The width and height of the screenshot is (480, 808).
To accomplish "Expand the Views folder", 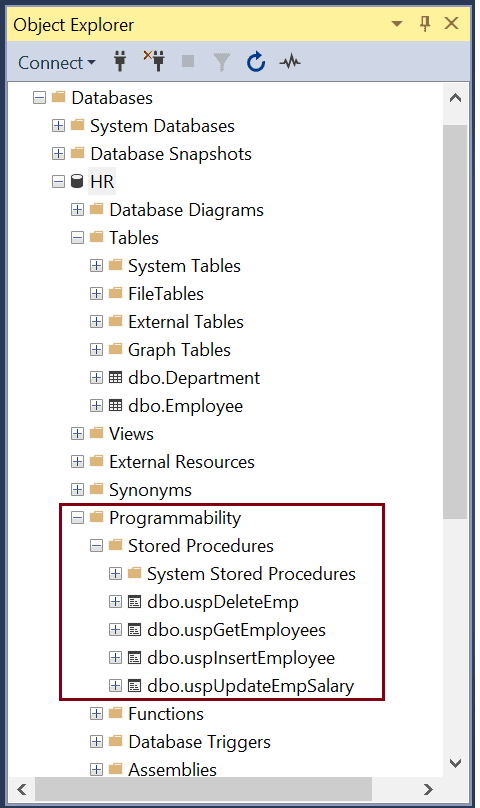I will 77,433.
